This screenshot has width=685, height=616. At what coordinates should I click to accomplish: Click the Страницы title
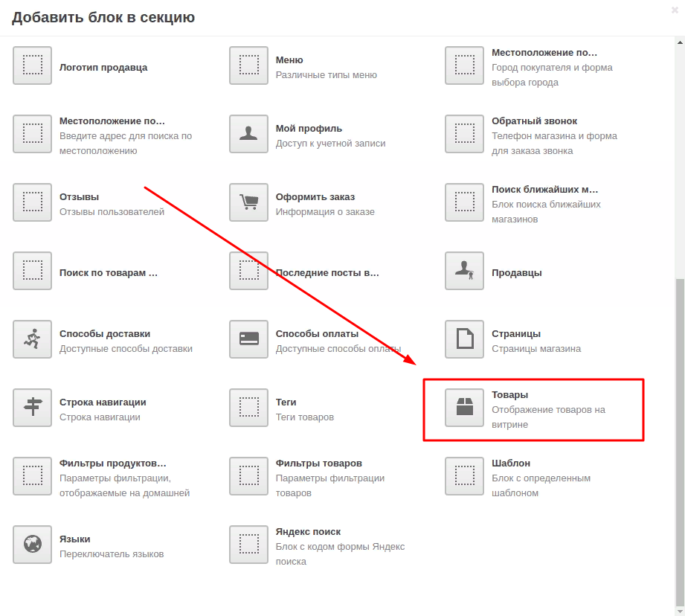pyautogui.click(x=516, y=334)
